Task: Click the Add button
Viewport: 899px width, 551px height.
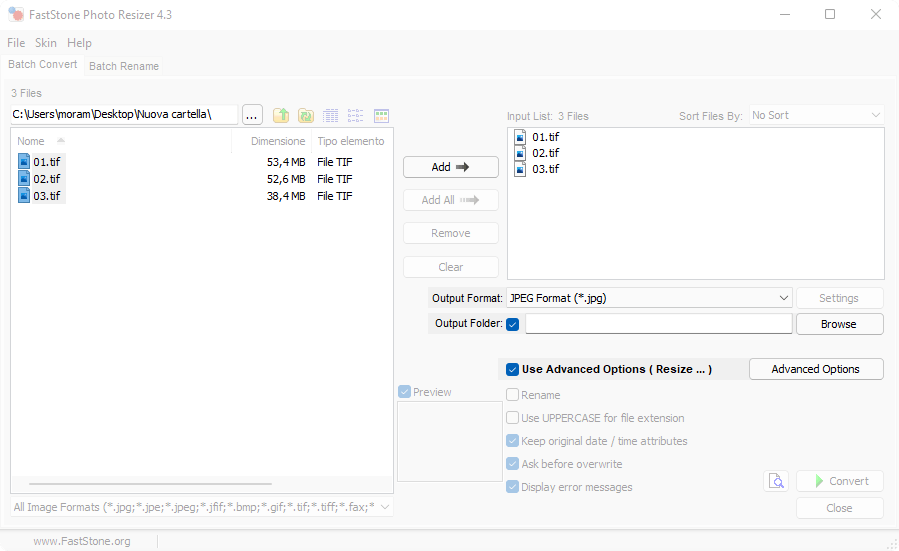Action: 451,167
